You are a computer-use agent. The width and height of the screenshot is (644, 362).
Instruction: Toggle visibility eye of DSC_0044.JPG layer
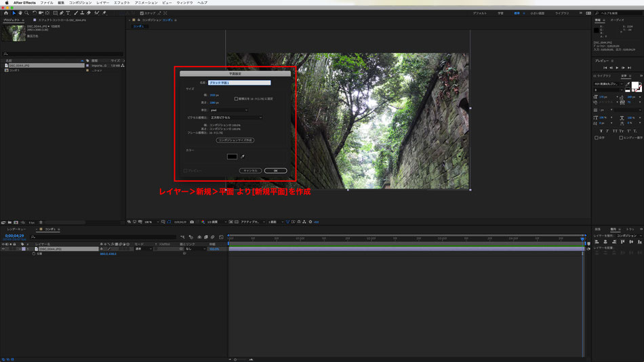pos(3,249)
